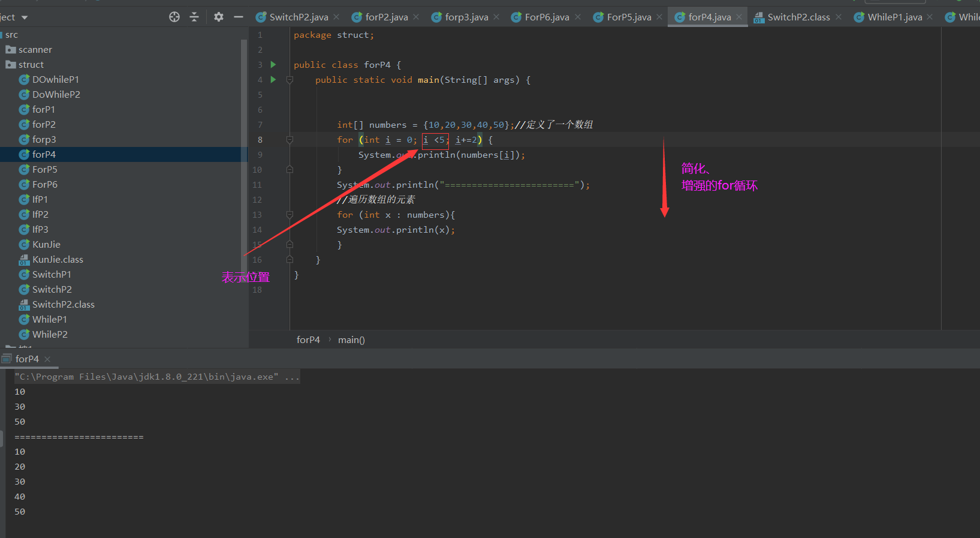Click run gutter arrow beside main method
Screen dimensions: 980x538
click(x=273, y=79)
